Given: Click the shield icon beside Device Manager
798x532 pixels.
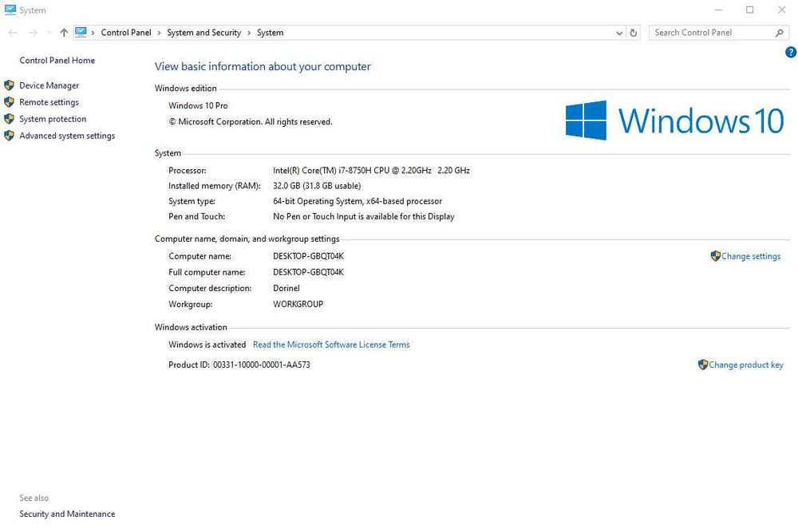Looking at the screenshot, I should tap(9, 85).
